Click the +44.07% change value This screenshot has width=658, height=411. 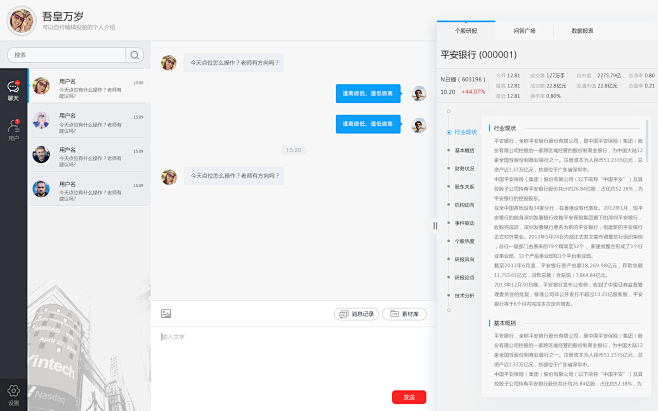(x=473, y=92)
